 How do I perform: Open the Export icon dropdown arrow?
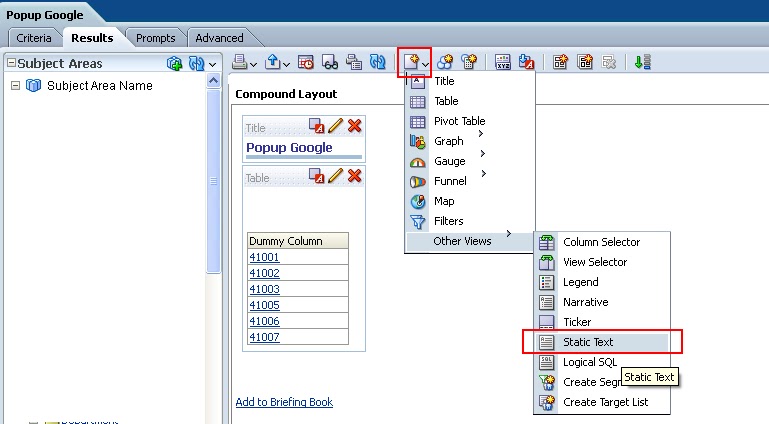click(286, 64)
